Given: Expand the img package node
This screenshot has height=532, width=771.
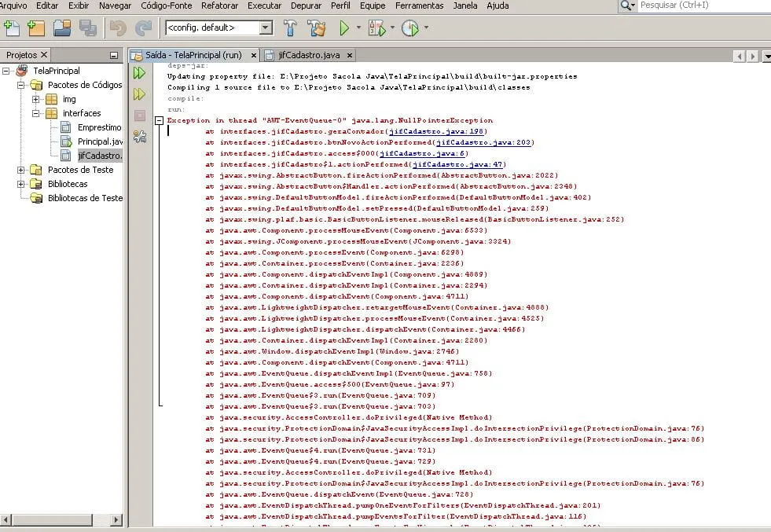Looking at the screenshot, I should (x=35, y=99).
